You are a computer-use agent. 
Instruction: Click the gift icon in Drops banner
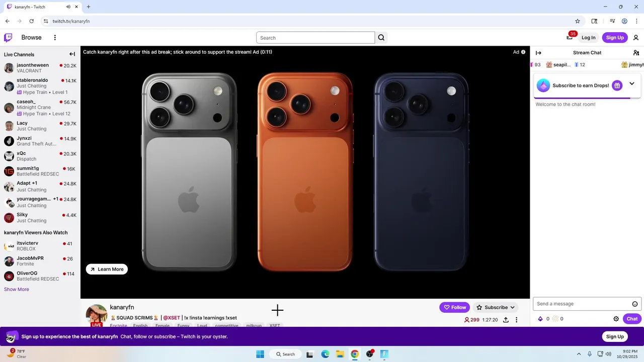[x=617, y=85]
